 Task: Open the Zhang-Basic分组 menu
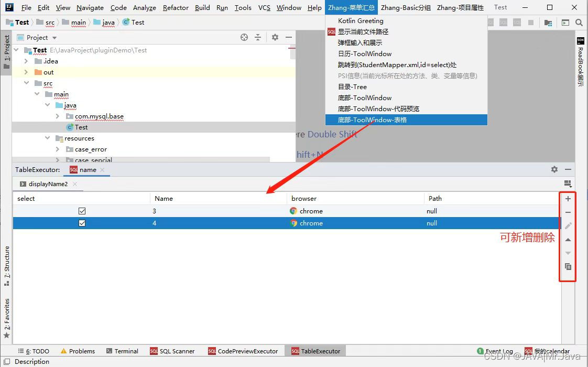(x=406, y=7)
